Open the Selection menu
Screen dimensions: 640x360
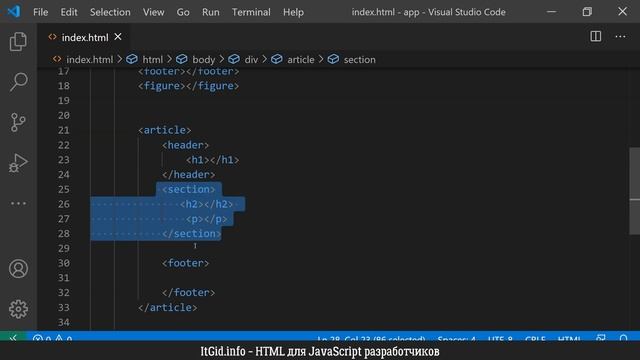pyautogui.click(x=110, y=12)
